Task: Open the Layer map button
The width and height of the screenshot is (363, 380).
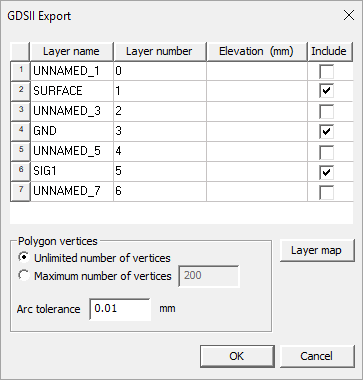Action: 317,250
